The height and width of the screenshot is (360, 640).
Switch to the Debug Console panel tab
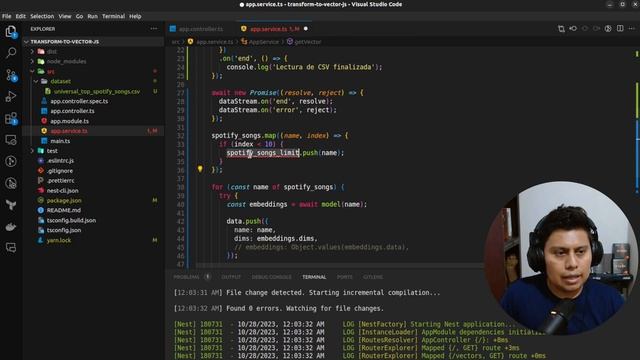(271, 277)
